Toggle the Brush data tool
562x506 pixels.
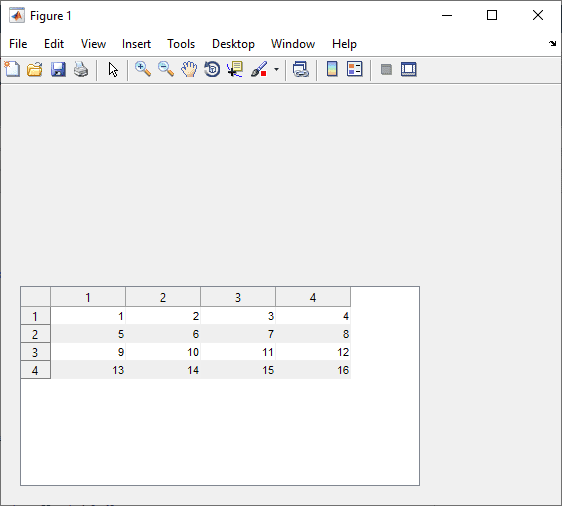[x=259, y=69]
